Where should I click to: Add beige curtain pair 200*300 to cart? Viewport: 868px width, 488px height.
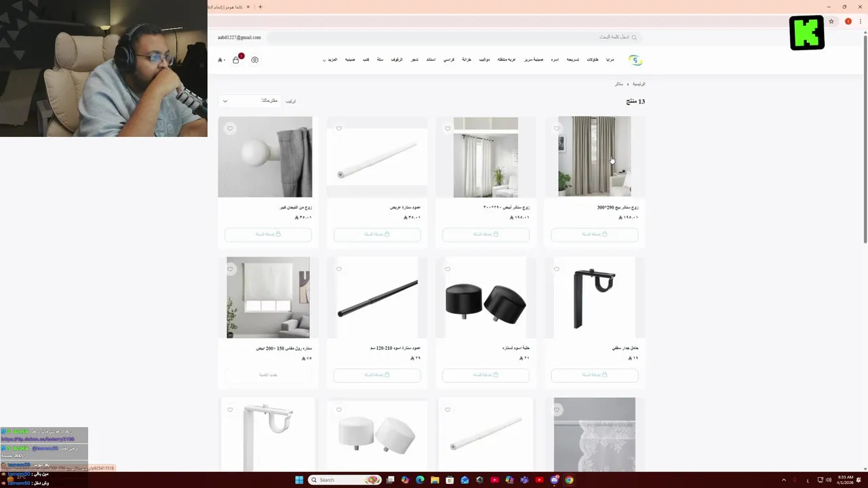click(595, 234)
